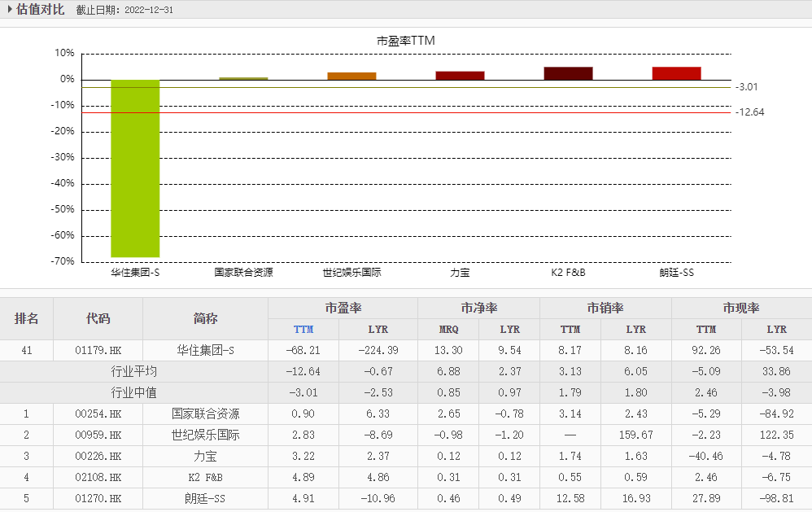This screenshot has height=512, width=812.
Task: Click the dark red 力宝 bar
Action: [x=460, y=75]
